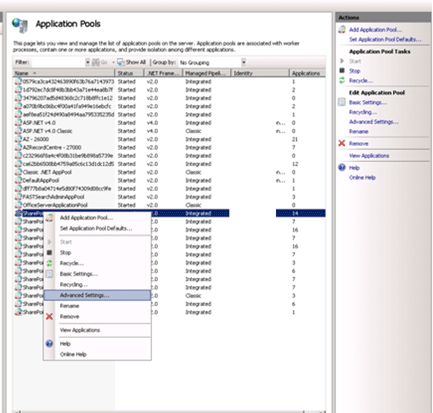
Task: Click into the Filter text field
Action: click(59, 62)
